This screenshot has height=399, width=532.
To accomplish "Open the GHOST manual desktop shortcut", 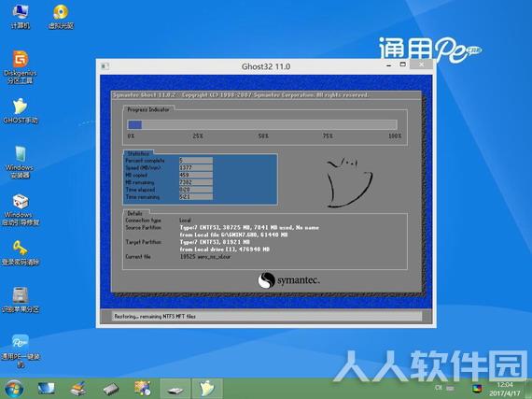I will [x=21, y=111].
